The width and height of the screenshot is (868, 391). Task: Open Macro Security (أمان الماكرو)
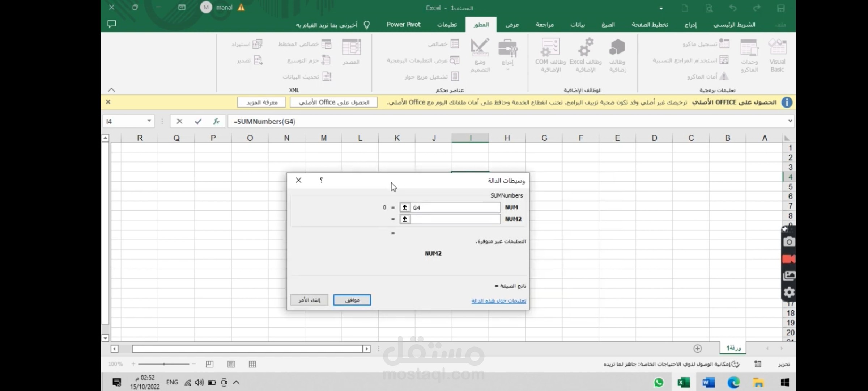(x=708, y=76)
